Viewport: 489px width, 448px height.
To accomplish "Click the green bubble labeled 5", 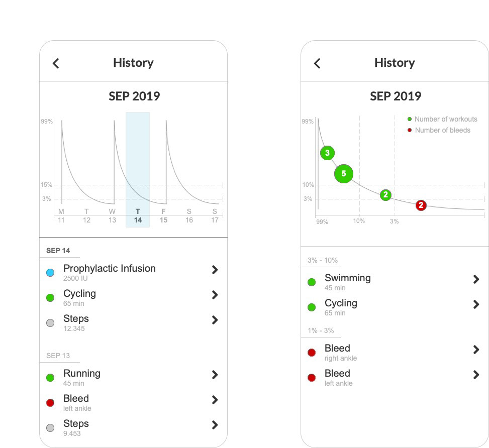I will click(x=344, y=174).
